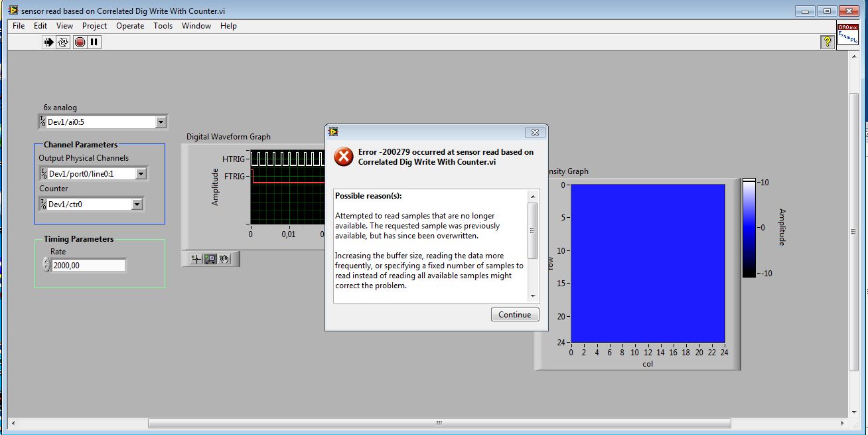Click scroll left arrow of main window
868x435 pixels.
click(x=13, y=423)
